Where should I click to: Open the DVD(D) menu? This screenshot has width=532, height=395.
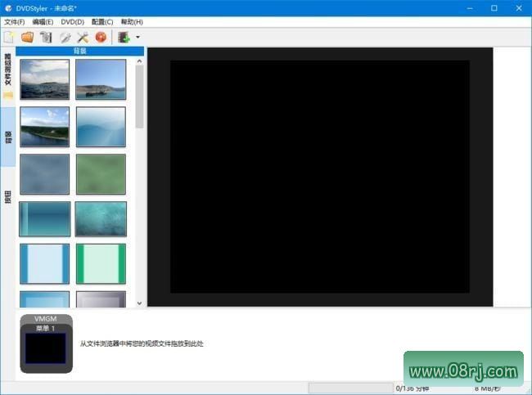(x=72, y=22)
